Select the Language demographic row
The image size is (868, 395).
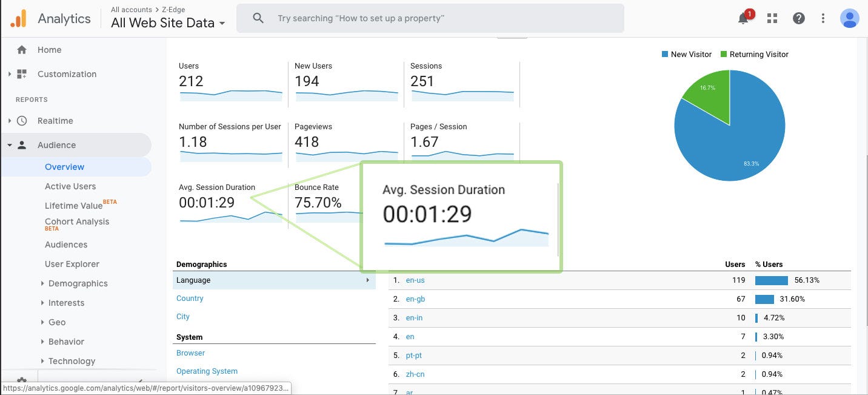pos(274,280)
